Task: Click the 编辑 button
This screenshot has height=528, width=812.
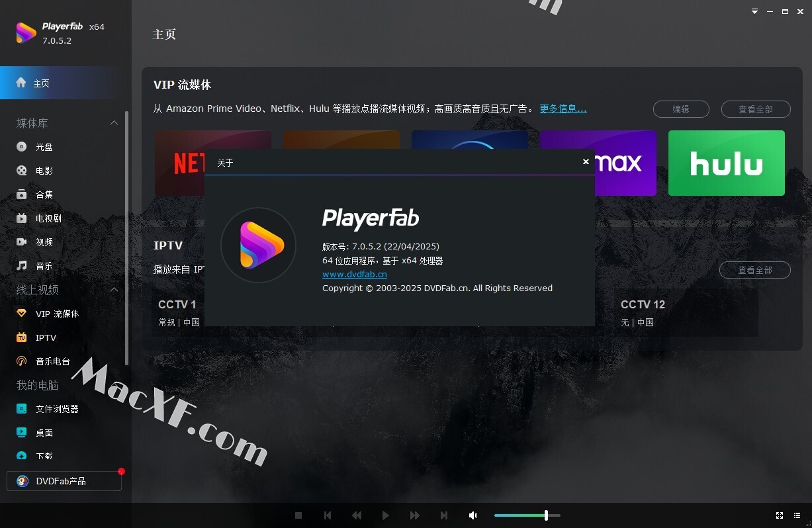Action: point(681,109)
